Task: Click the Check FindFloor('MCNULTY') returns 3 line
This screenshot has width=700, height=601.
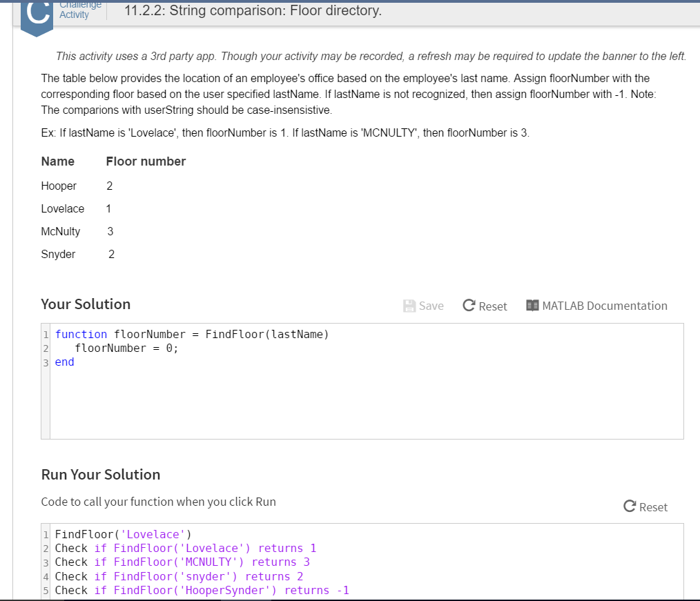Action: (x=182, y=562)
